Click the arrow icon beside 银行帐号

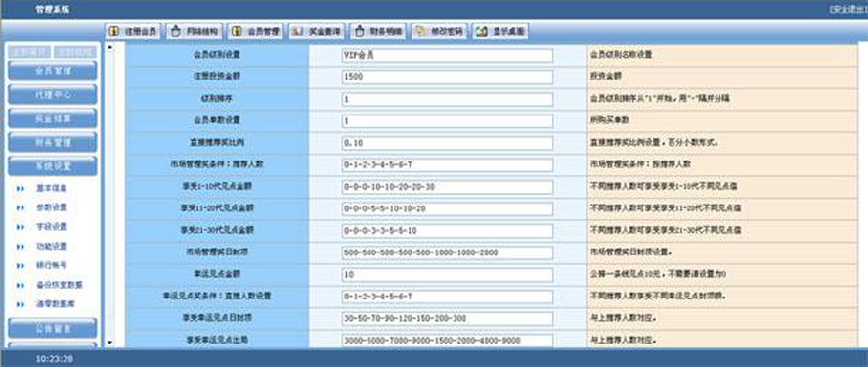(x=21, y=266)
